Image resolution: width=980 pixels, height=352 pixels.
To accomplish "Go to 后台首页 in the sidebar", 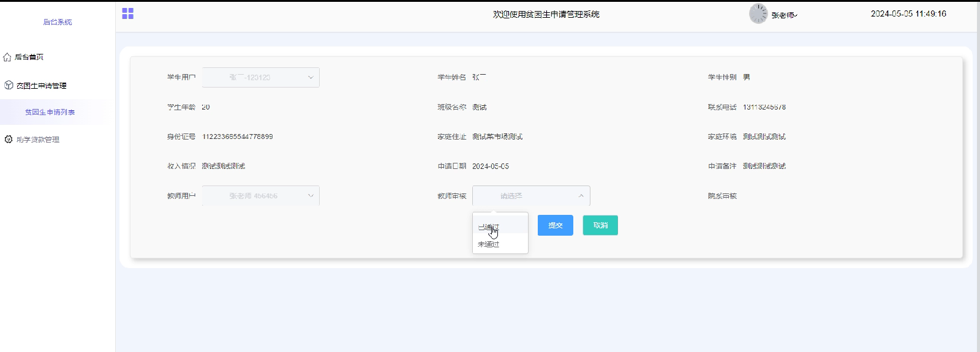I will pos(29,57).
